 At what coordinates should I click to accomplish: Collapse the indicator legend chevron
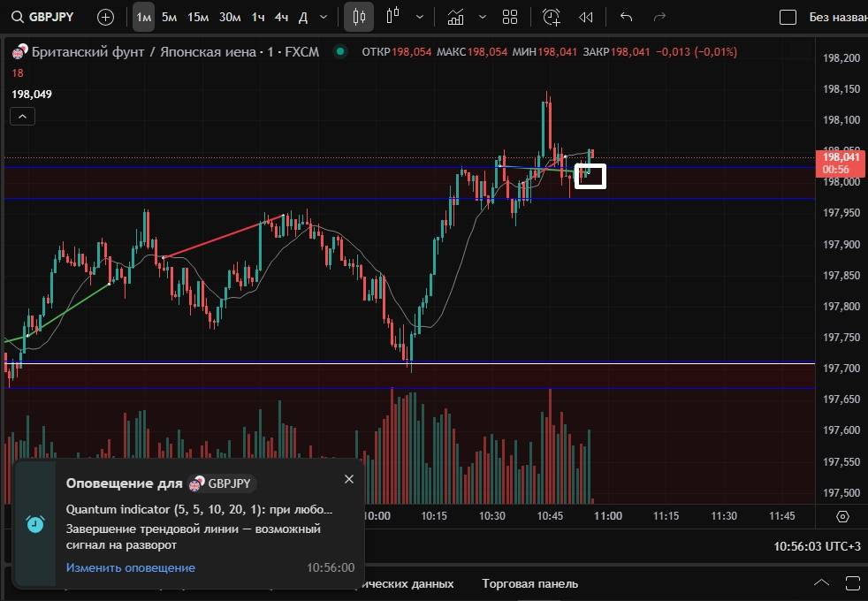point(22,116)
